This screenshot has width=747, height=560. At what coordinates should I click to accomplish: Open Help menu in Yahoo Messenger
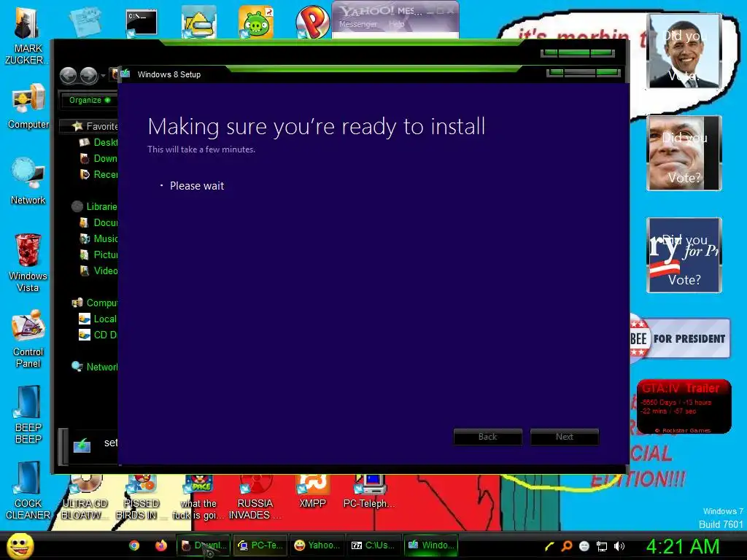tap(395, 24)
